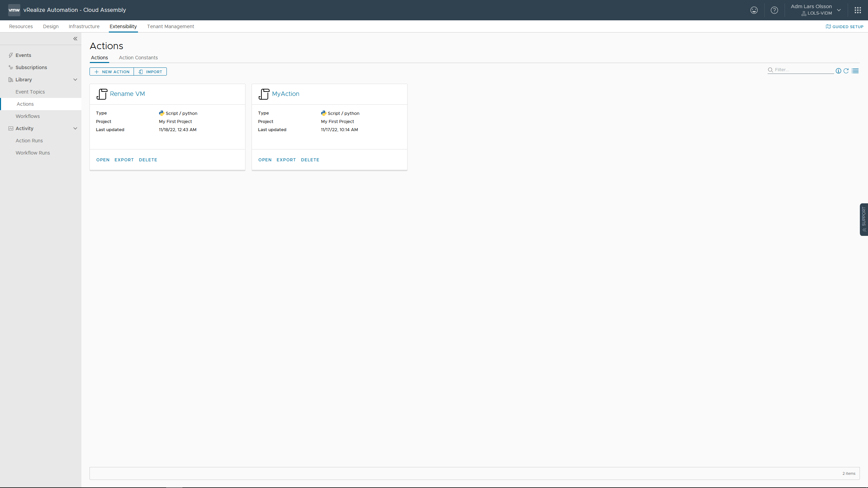Click '11/18/22, 12:43 AM' timestamp
The height and width of the screenshot is (488, 868).
click(178, 130)
